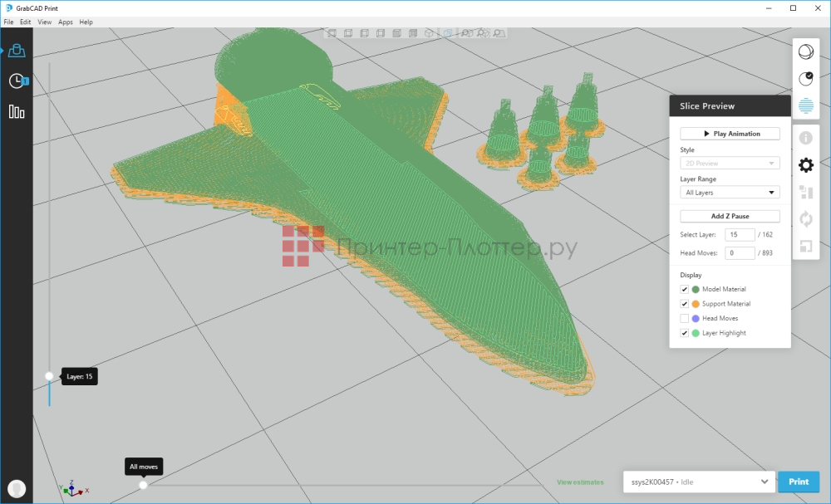
Task: Open the Reports bar chart icon
Action: pyautogui.click(x=17, y=111)
